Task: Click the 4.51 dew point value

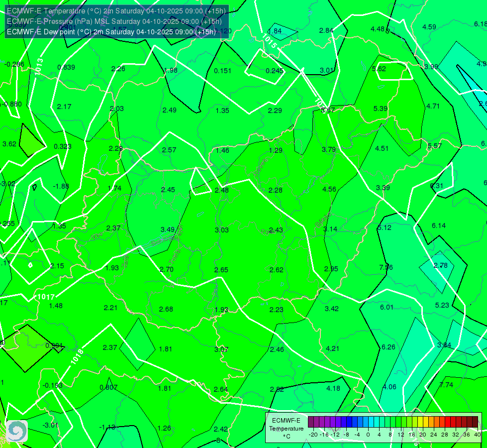Action: point(382,148)
